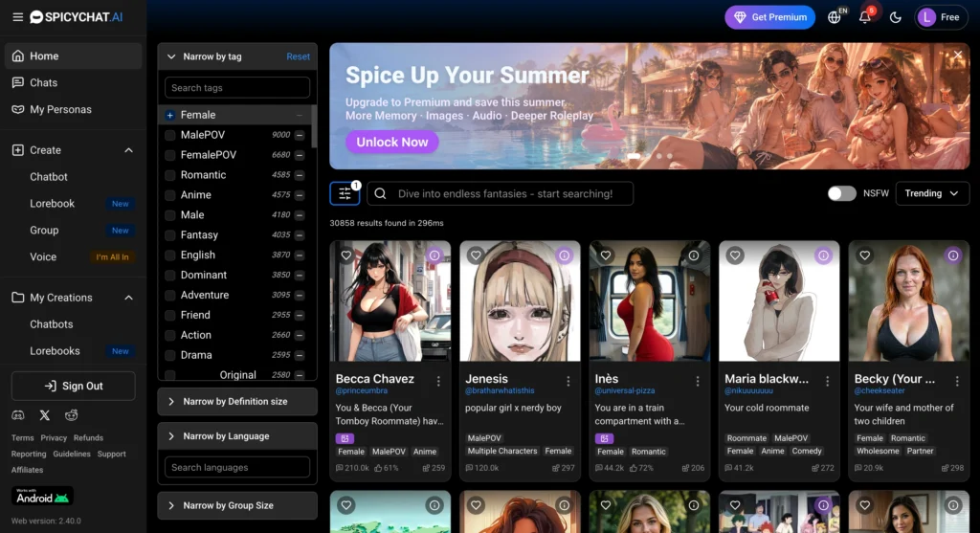Open the X social icon
Screen dimensions: 980x533
[x=44, y=415]
